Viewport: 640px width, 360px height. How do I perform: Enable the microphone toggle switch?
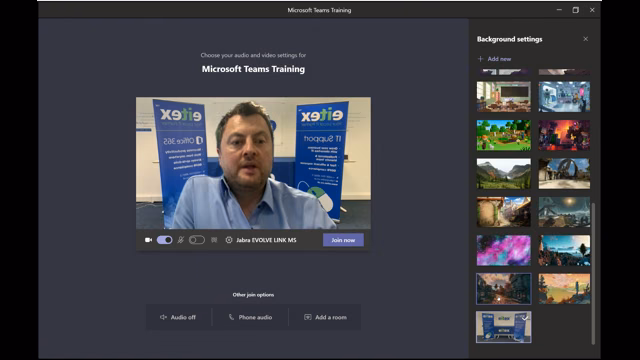[x=197, y=240]
